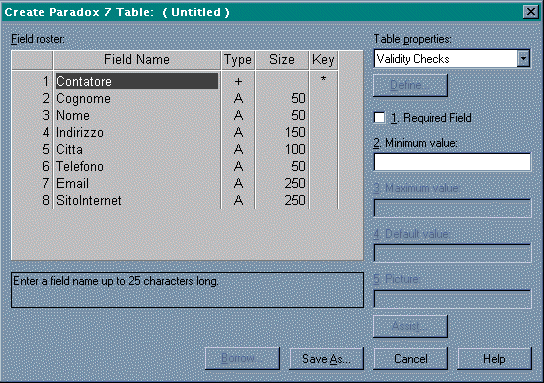Click the Size column header
Image resolution: width=544 pixels, height=383 pixels.
click(282, 60)
